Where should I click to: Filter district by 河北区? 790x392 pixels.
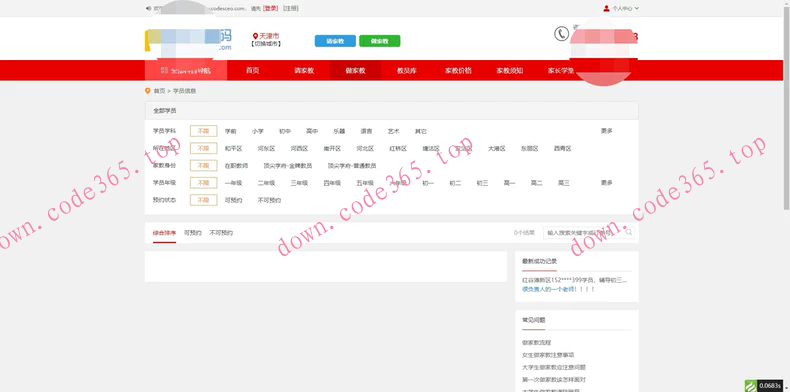click(365, 149)
